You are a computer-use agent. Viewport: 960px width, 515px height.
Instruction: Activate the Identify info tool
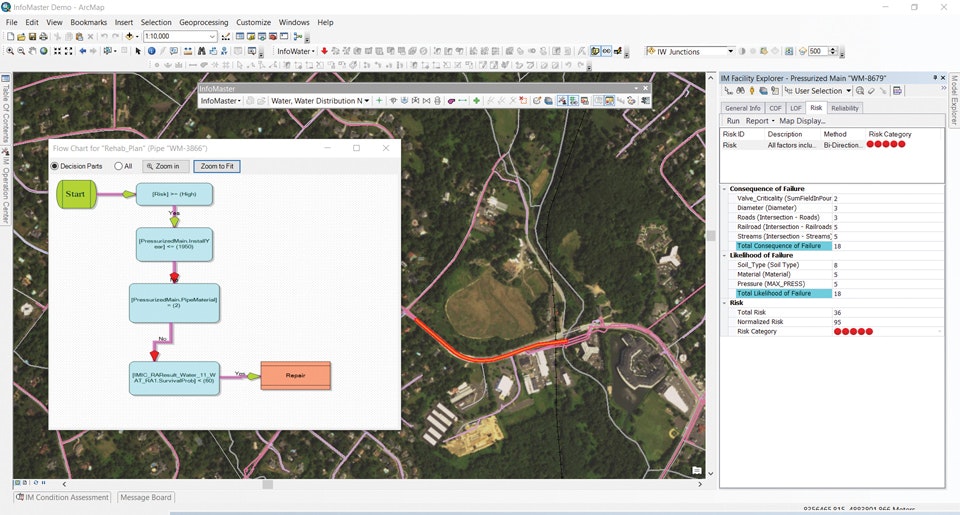152,51
